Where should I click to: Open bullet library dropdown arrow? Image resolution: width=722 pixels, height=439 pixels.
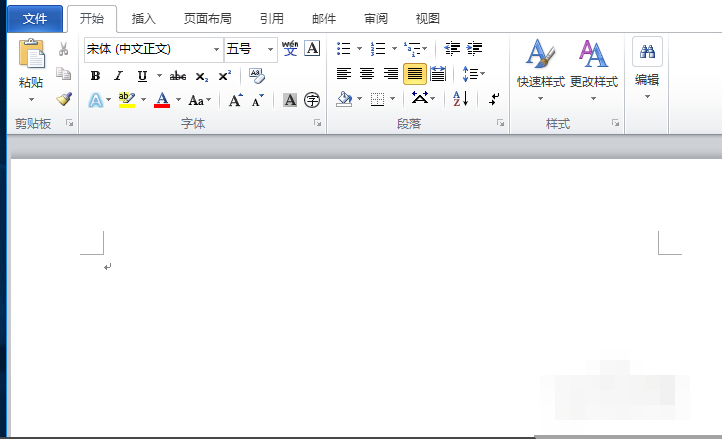[359, 48]
